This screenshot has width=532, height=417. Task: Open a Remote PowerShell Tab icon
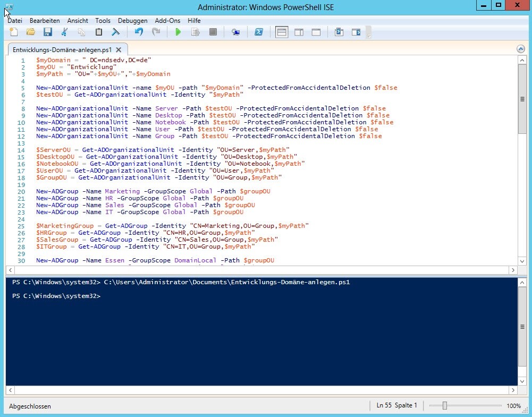tap(235, 32)
